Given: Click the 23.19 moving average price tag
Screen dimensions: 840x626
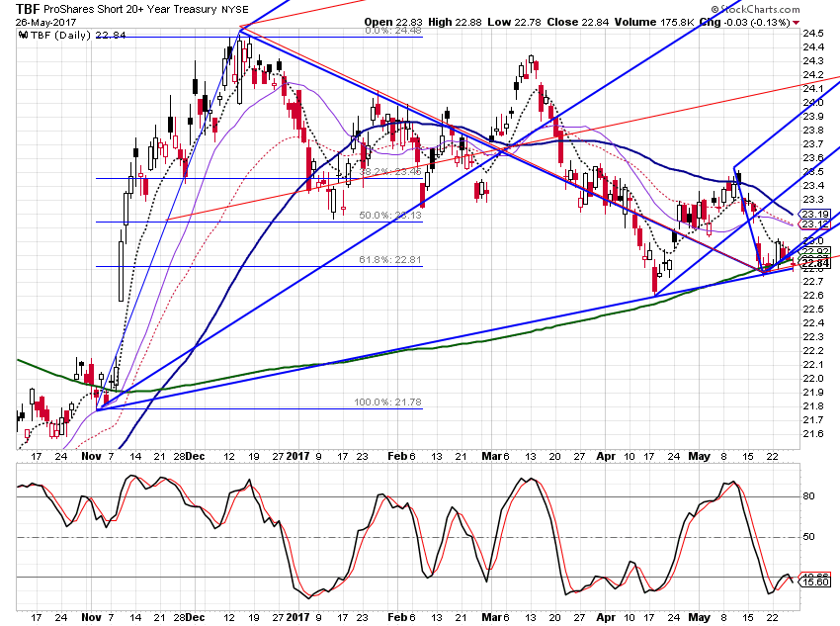Looking at the screenshot, I should [815, 214].
